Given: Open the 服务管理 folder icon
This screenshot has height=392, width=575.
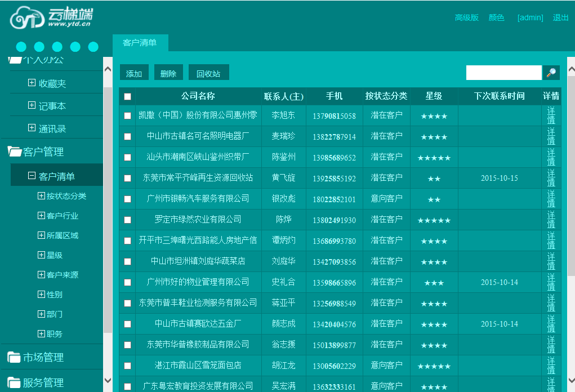Looking at the screenshot, I should (14, 383).
